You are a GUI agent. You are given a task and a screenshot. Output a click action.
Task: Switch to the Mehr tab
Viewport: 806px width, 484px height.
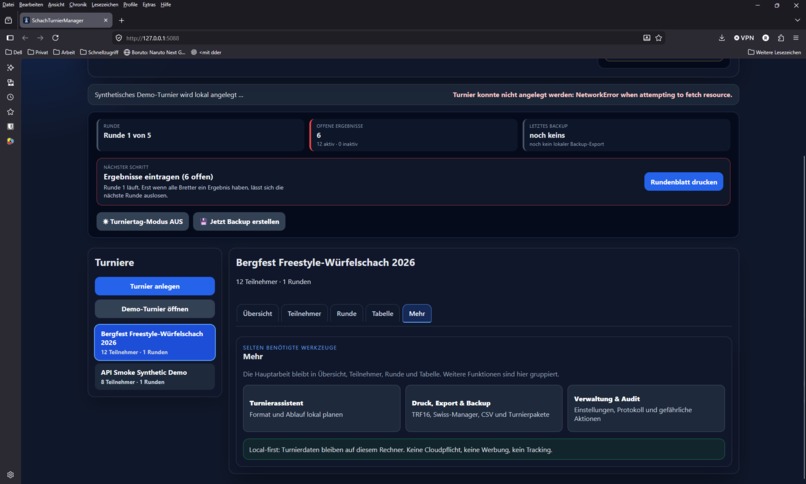pos(417,313)
